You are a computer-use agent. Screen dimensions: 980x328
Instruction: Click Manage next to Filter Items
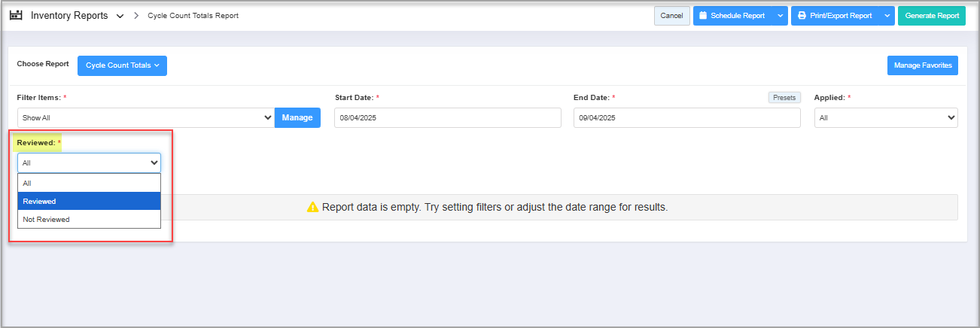pyautogui.click(x=297, y=118)
